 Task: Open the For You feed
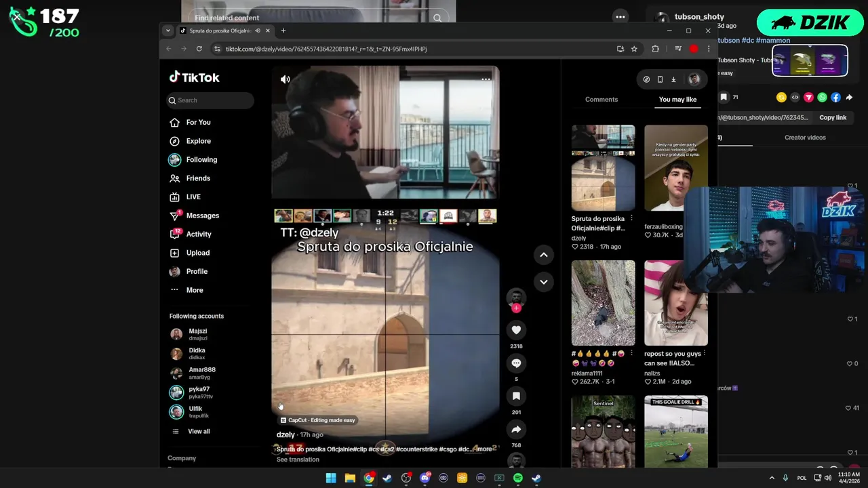pos(191,122)
